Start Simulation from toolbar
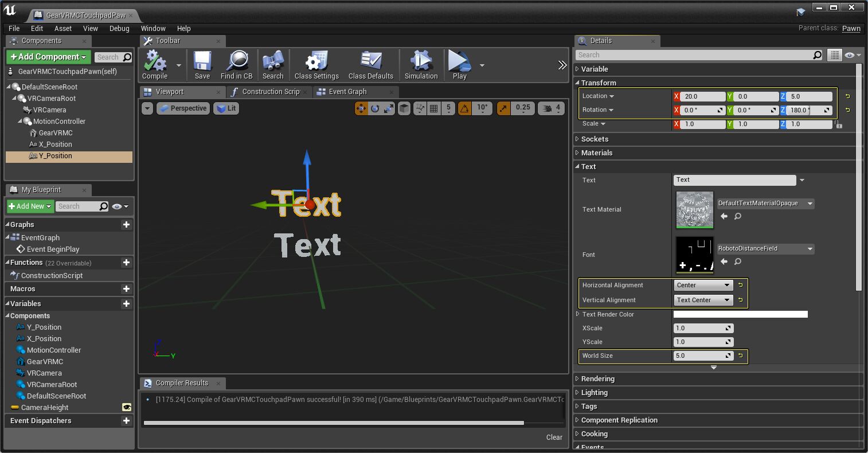This screenshot has height=453, width=868. click(x=421, y=64)
